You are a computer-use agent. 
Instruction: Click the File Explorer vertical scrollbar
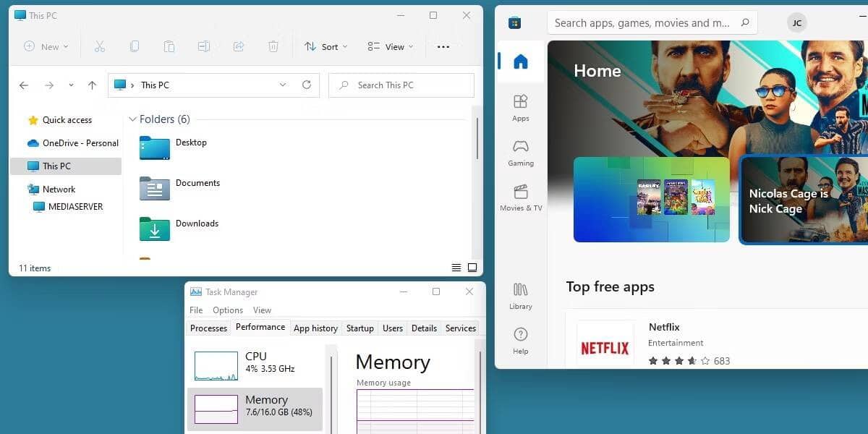click(x=477, y=139)
